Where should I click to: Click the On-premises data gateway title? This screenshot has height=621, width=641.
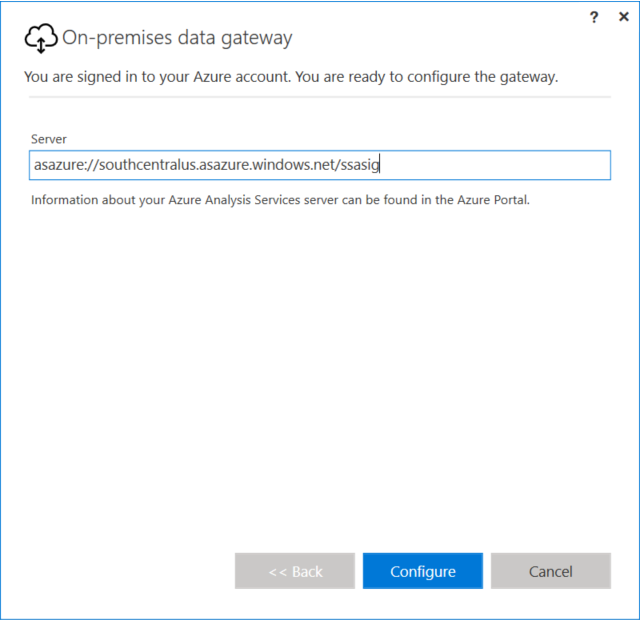pos(177,39)
